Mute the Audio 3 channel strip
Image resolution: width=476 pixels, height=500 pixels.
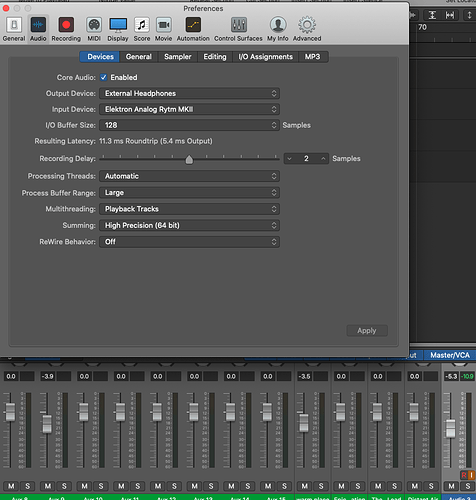click(x=451, y=486)
